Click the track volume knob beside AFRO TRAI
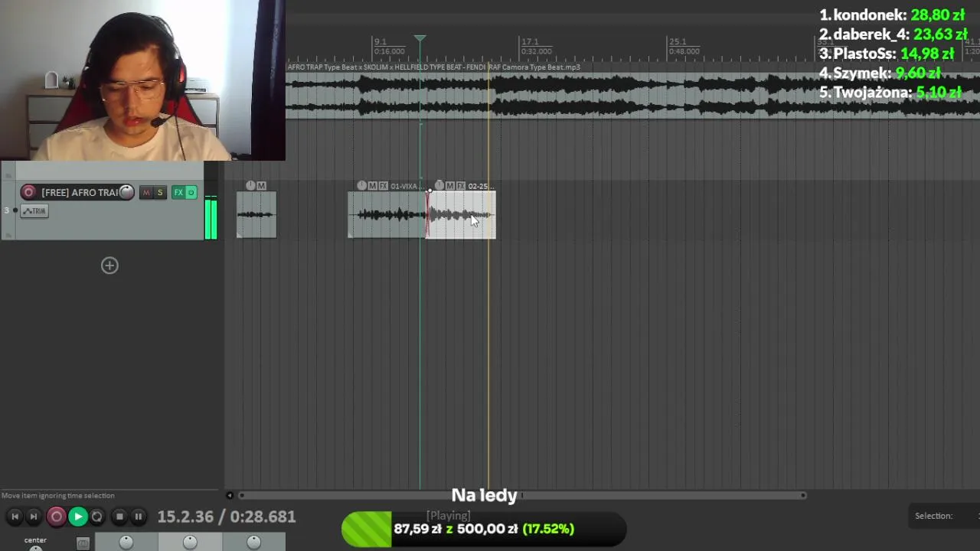Image resolution: width=980 pixels, height=551 pixels. coord(126,192)
